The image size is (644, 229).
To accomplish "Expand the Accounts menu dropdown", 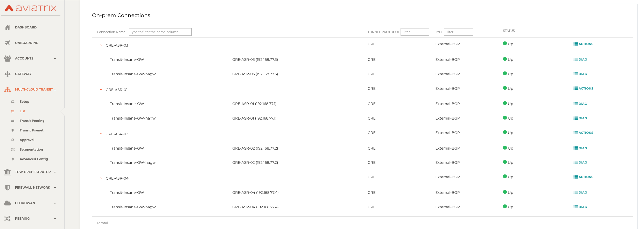I will pos(55,59).
